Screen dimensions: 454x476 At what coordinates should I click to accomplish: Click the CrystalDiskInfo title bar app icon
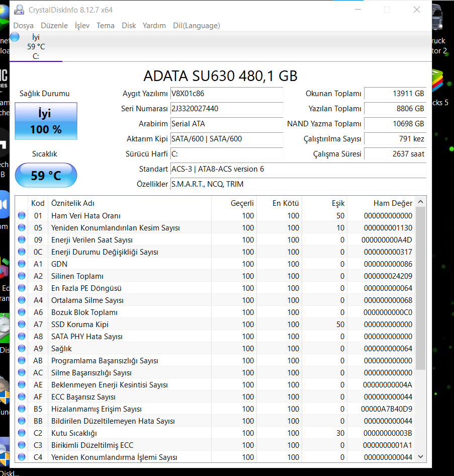point(19,9)
